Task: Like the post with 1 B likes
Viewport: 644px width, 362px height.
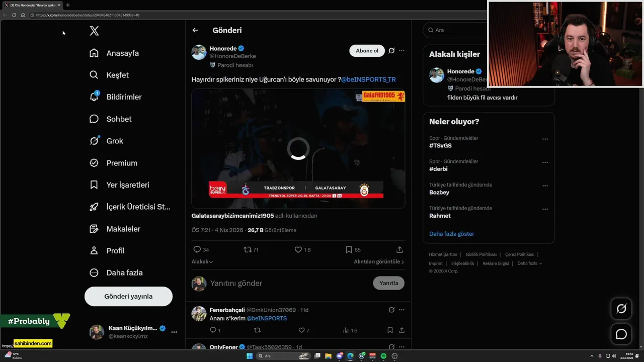Action: [303, 249]
